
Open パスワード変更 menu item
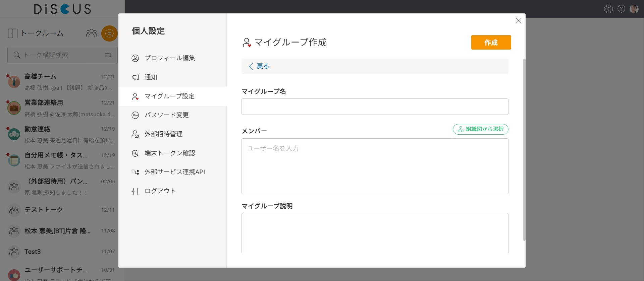coord(172,115)
